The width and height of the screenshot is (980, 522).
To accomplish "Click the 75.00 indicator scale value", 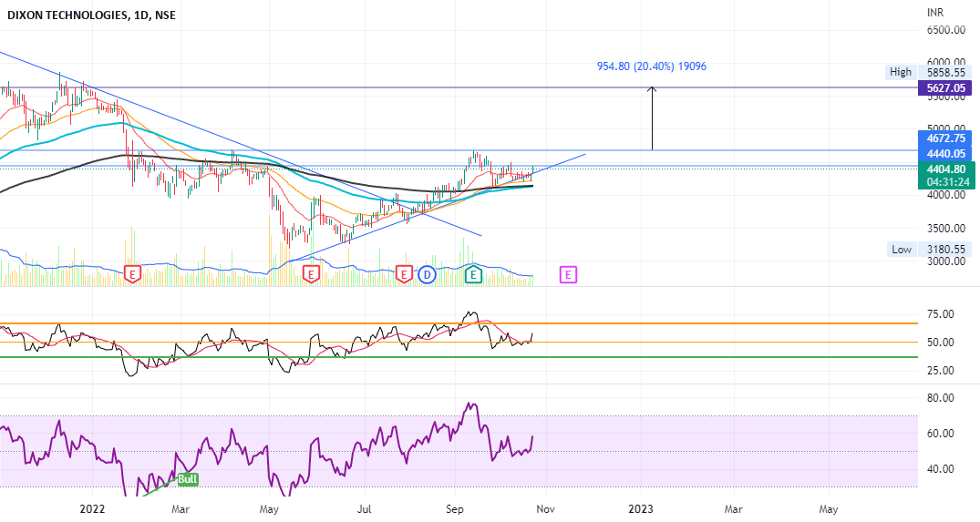I will 941,314.
